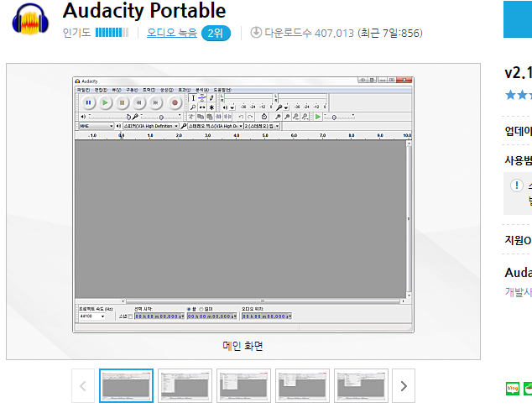
Task: Open the playback meter speaker dropdown arrow
Action: (x=232, y=107)
